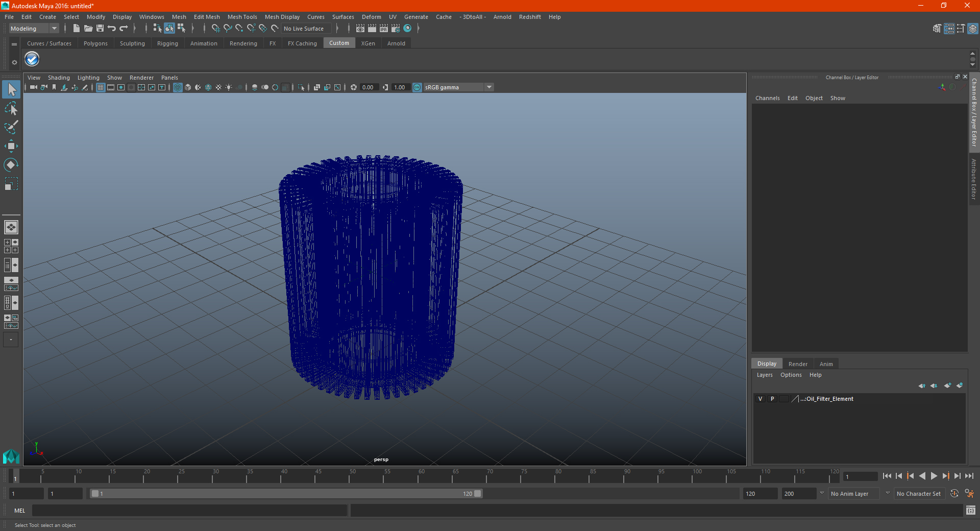This screenshot has width=980, height=531.
Task: Open the viewport Shading menu
Action: (x=59, y=78)
